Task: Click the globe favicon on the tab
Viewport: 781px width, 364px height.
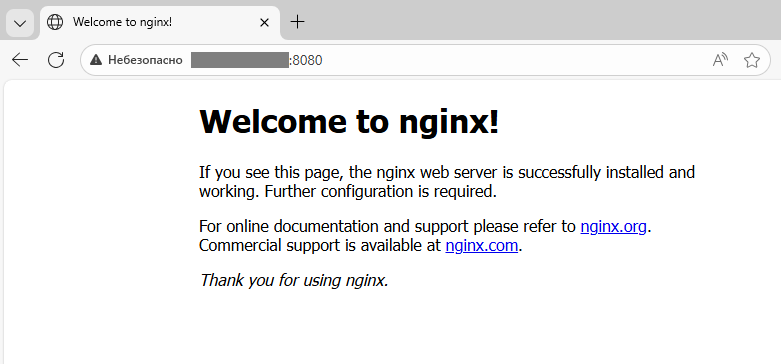Action: tap(55, 22)
